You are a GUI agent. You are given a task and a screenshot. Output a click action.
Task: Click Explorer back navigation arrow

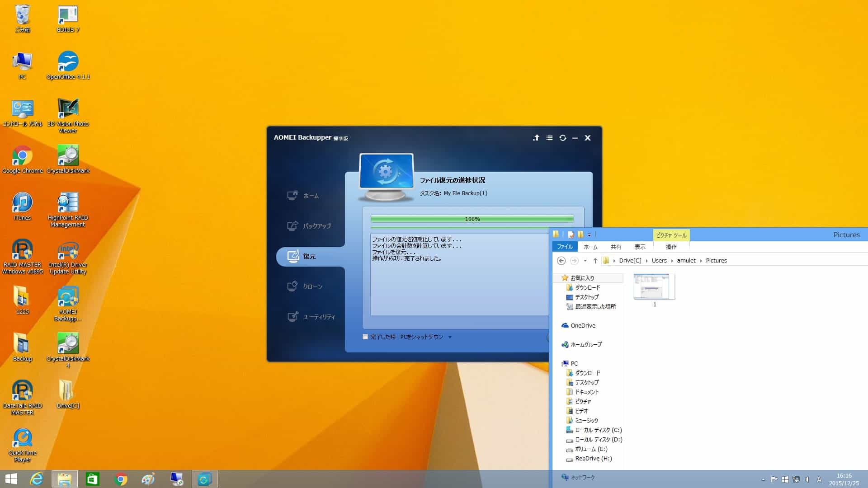[x=561, y=261]
